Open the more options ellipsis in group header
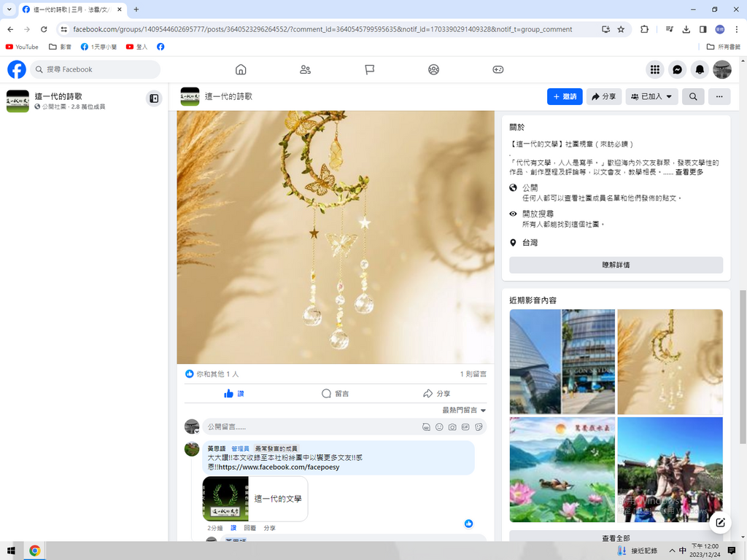 (x=719, y=96)
